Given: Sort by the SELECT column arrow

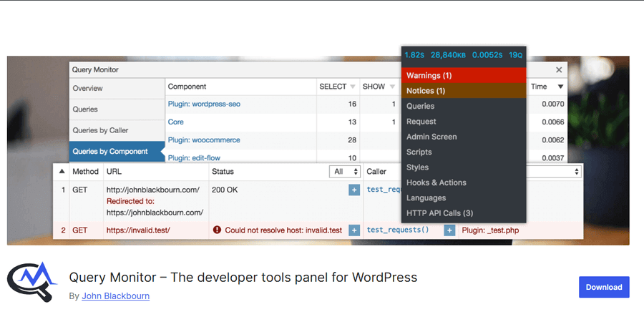Looking at the screenshot, I should (352, 87).
